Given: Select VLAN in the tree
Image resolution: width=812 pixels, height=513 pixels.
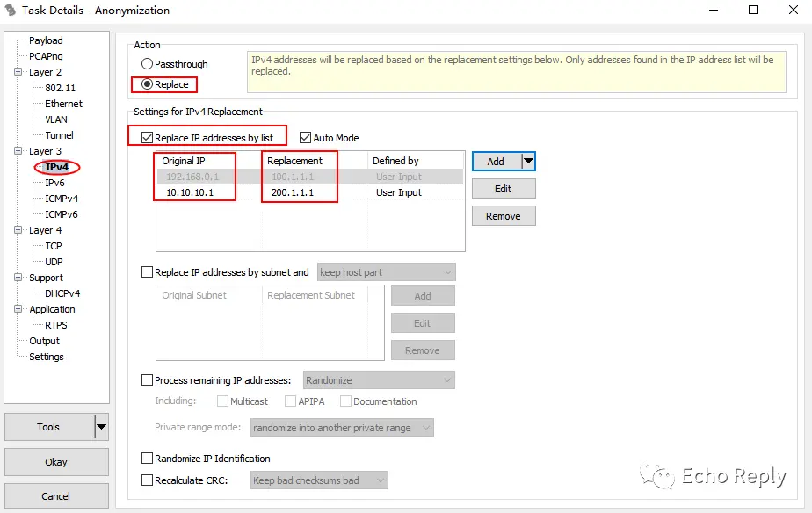Looking at the screenshot, I should tap(56, 119).
